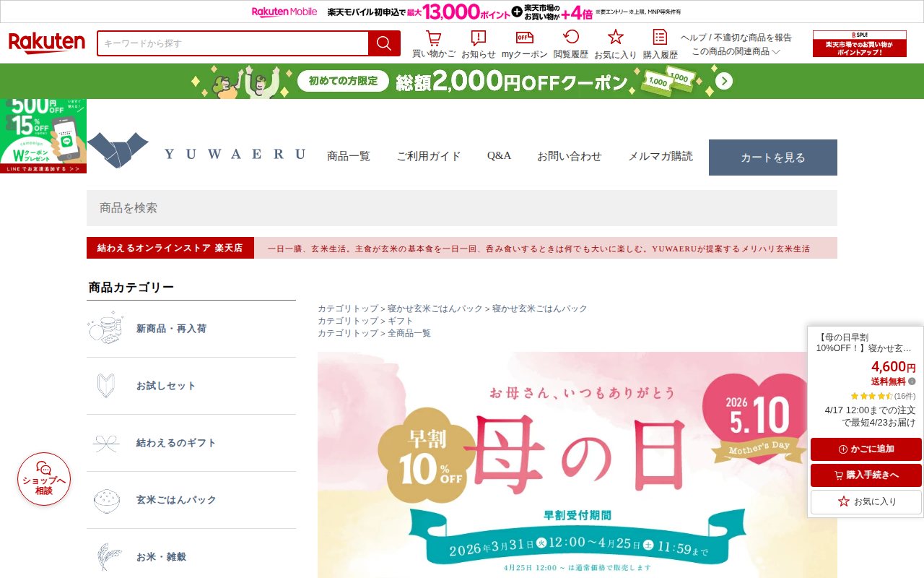
Task: Click the お米・雑穀 category link
Action: pos(161,557)
